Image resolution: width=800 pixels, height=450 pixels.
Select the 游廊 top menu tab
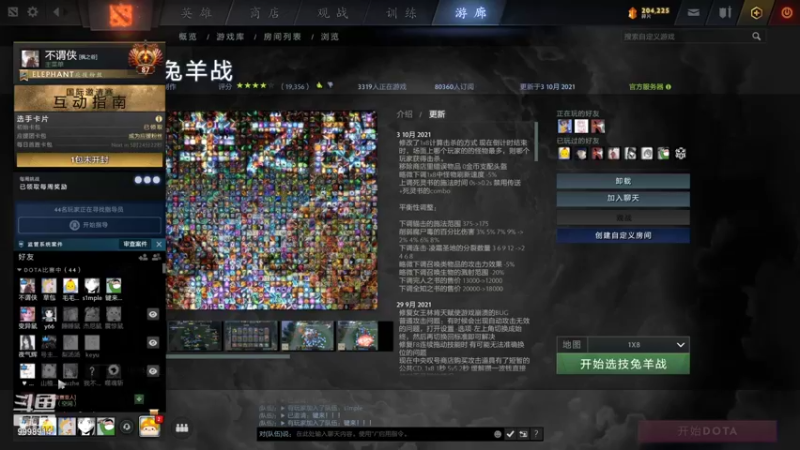click(470, 13)
